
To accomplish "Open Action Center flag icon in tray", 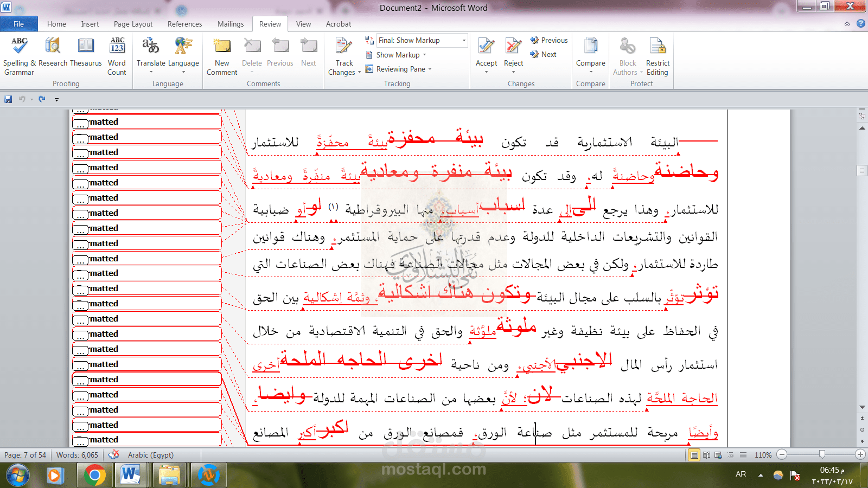I will tap(795, 476).
